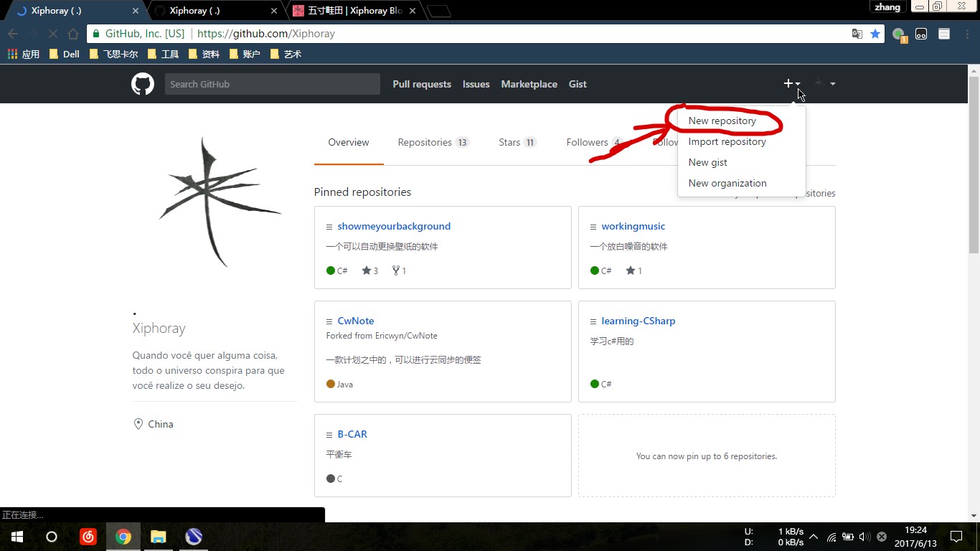Click the translate page icon
This screenshot has height=551, width=980.
tap(857, 34)
